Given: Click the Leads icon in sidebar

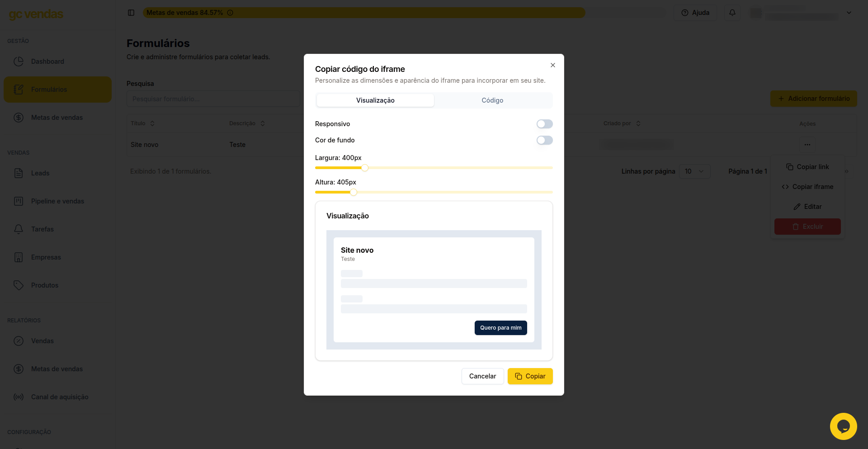Looking at the screenshot, I should coord(19,173).
